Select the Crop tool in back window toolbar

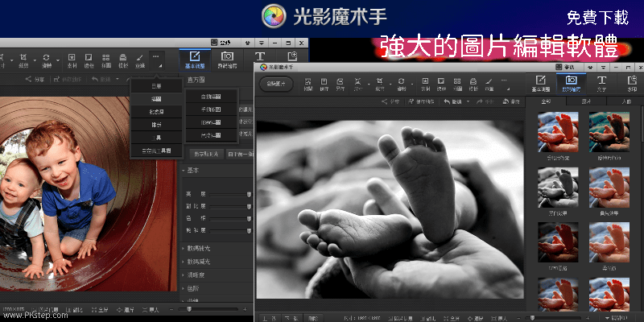24,60
